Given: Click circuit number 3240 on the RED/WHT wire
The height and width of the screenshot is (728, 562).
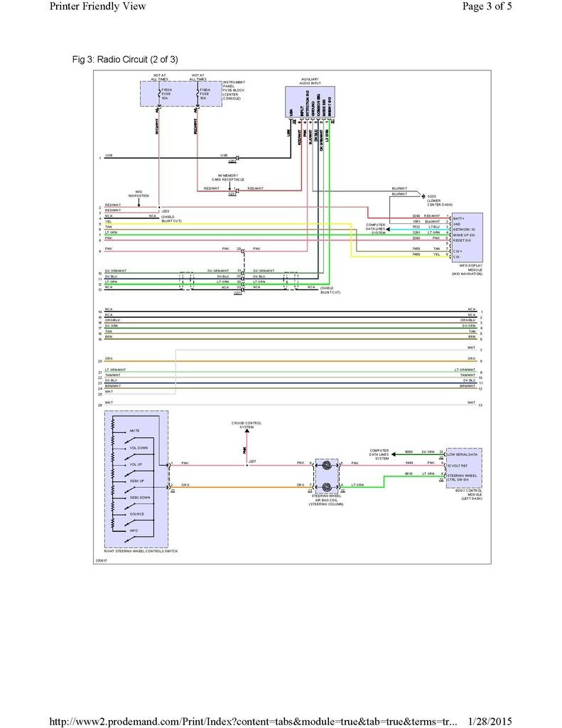Looking at the screenshot, I should point(416,216).
